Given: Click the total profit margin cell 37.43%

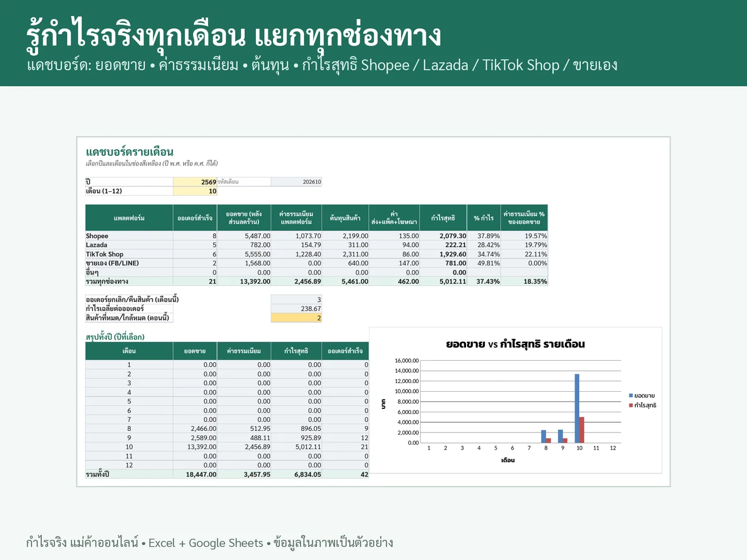Looking at the screenshot, I should click(x=484, y=281).
